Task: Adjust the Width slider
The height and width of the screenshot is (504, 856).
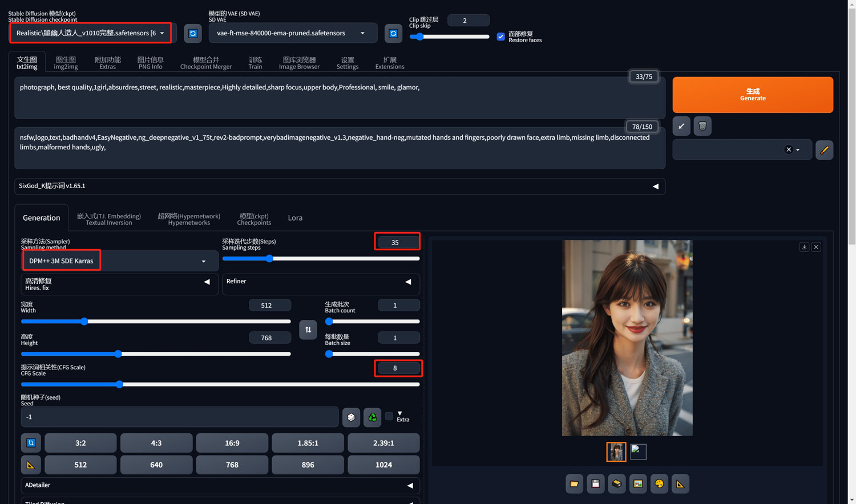Action: (x=156, y=322)
